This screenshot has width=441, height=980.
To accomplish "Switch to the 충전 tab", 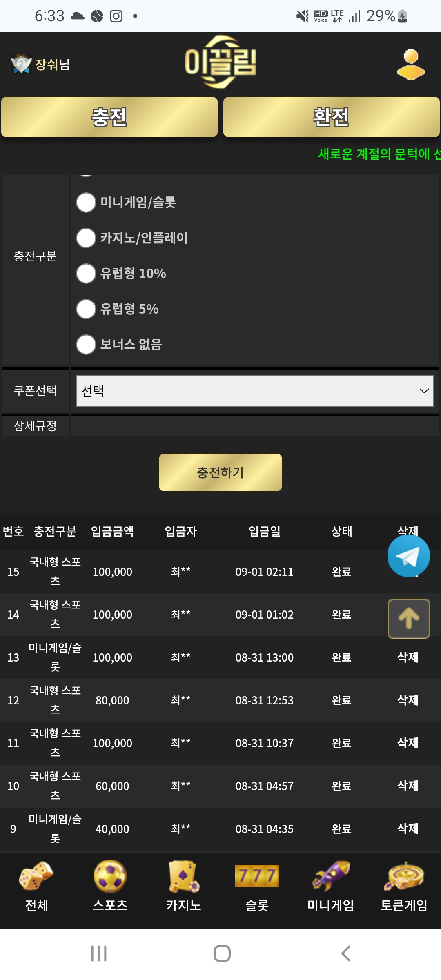I will click(x=109, y=117).
